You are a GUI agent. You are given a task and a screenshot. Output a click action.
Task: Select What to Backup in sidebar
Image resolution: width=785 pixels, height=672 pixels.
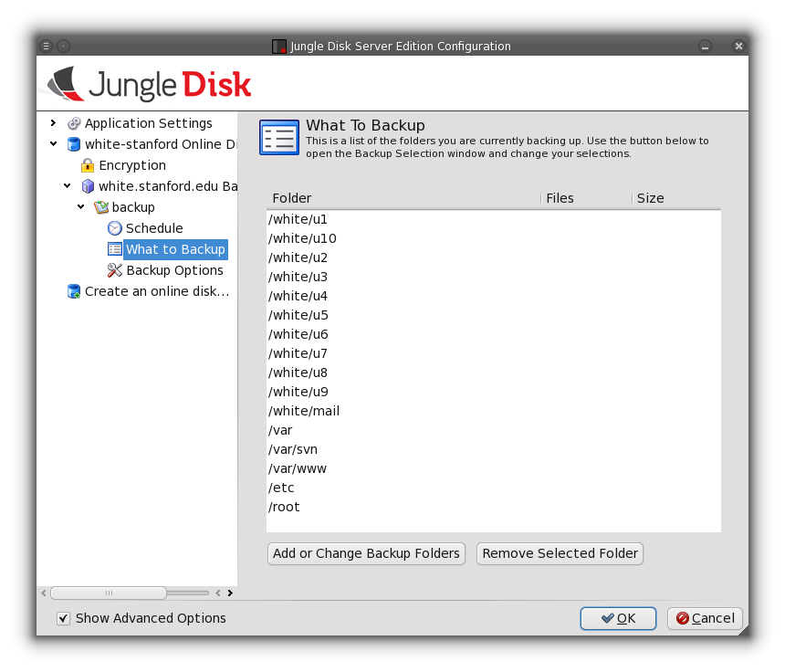point(175,249)
